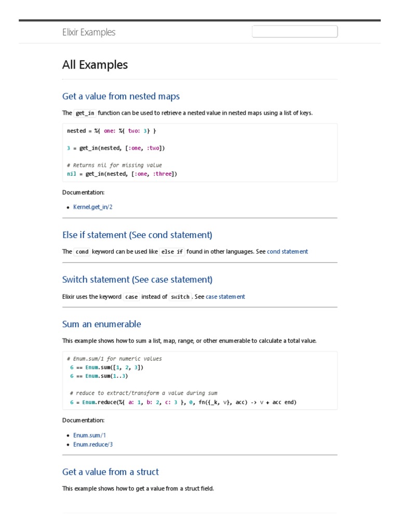Open the "Sum an enumerable" heading
Viewport: 399px width, 532px height.
pyautogui.click(x=101, y=324)
